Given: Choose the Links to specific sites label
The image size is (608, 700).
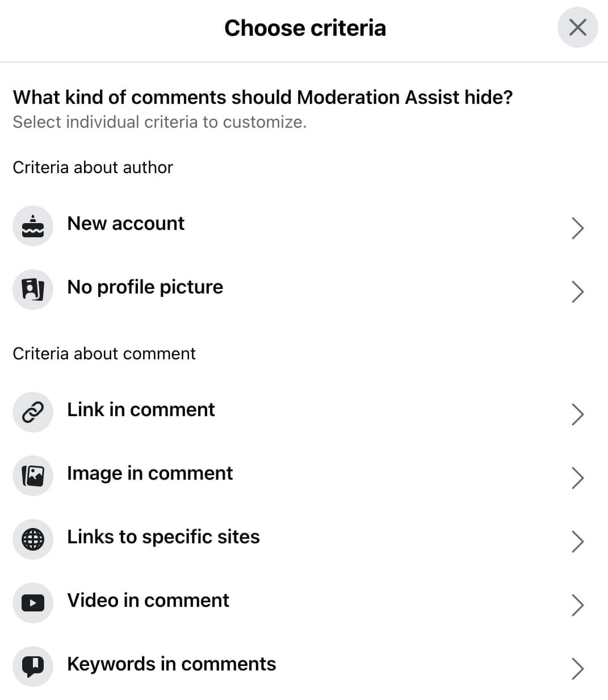Looking at the screenshot, I should [163, 537].
